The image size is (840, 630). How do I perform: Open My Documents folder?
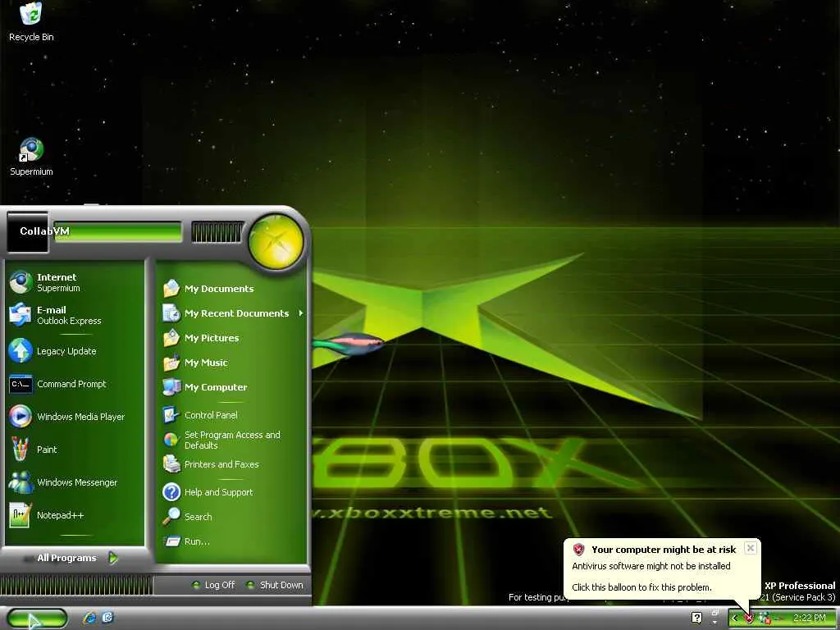point(232,289)
